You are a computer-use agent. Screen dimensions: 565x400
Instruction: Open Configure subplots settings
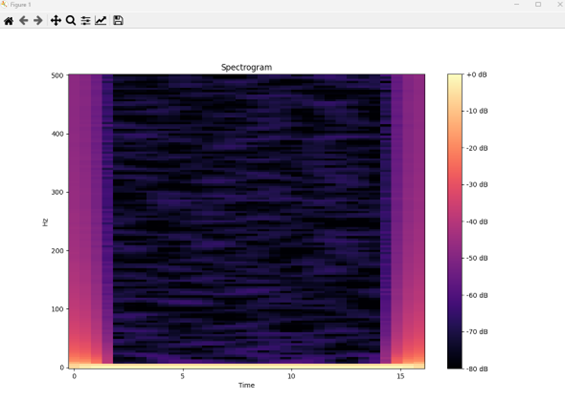[x=86, y=21]
